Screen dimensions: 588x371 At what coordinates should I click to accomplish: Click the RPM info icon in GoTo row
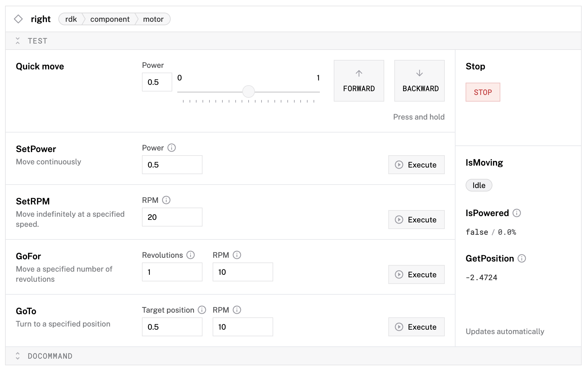tap(237, 310)
